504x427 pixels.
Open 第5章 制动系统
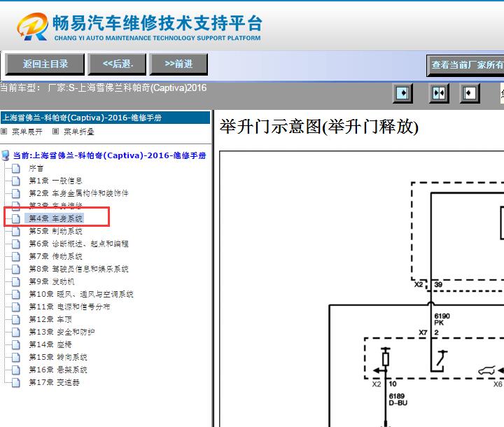point(55,231)
